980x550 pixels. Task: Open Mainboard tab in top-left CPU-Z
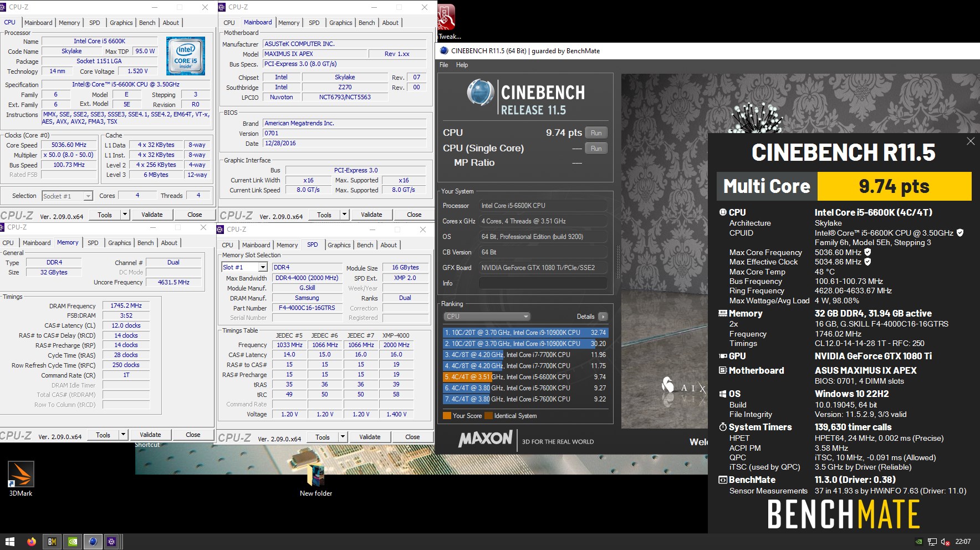[38, 23]
